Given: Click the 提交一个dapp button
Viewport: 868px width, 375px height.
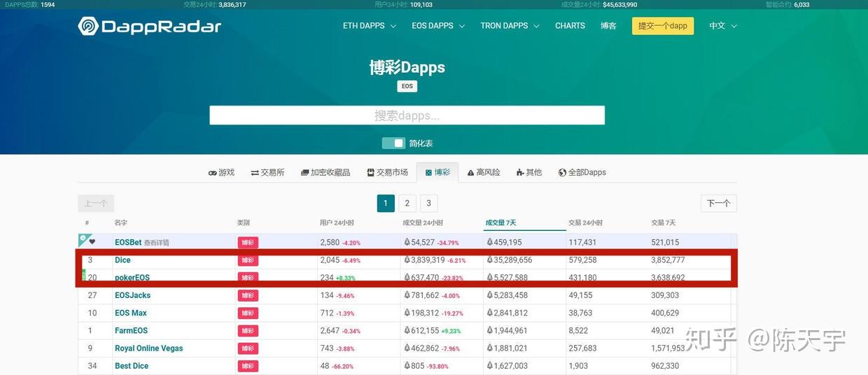Looking at the screenshot, I should click(663, 26).
